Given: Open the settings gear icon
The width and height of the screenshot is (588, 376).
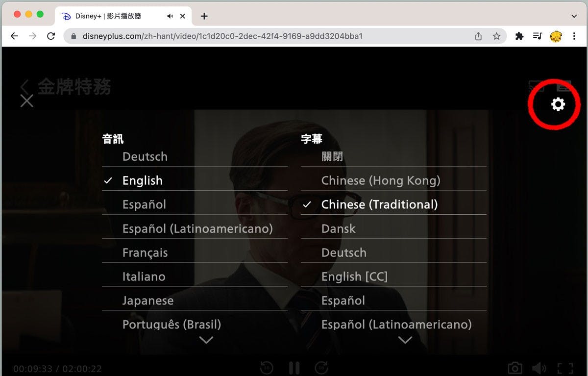Looking at the screenshot, I should pos(558,104).
